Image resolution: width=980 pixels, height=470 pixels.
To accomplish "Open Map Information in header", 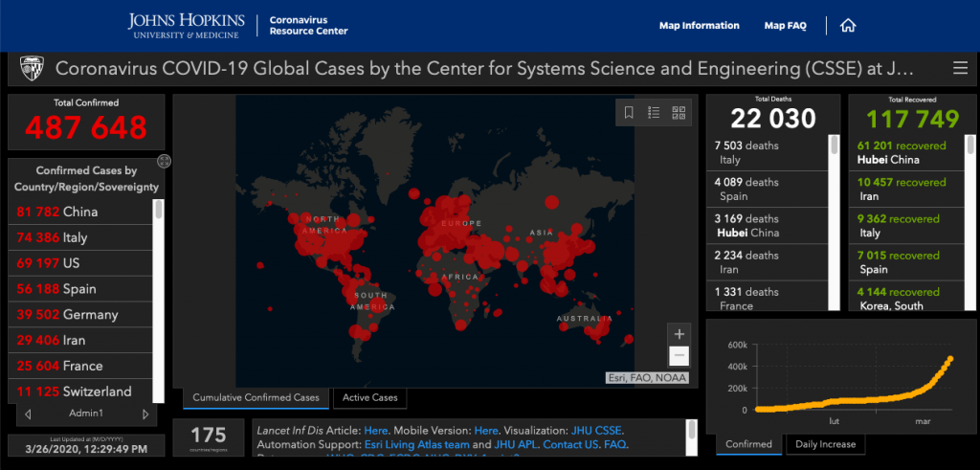I will click(699, 26).
